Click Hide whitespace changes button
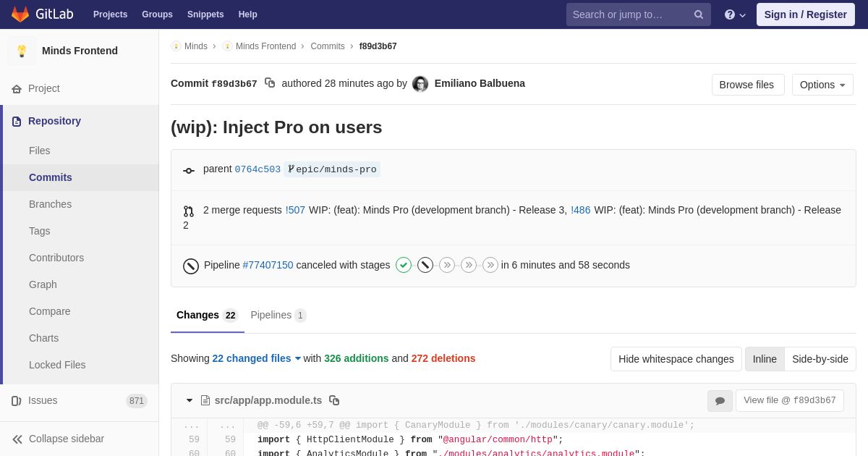Image resolution: width=868 pixels, height=456 pixels. click(676, 359)
